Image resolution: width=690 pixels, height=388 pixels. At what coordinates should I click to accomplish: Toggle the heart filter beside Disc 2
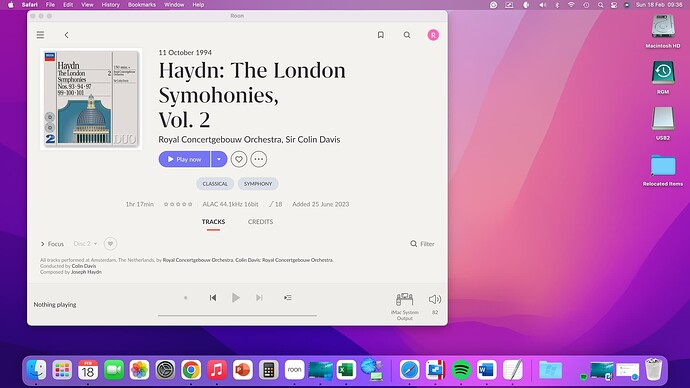click(110, 243)
